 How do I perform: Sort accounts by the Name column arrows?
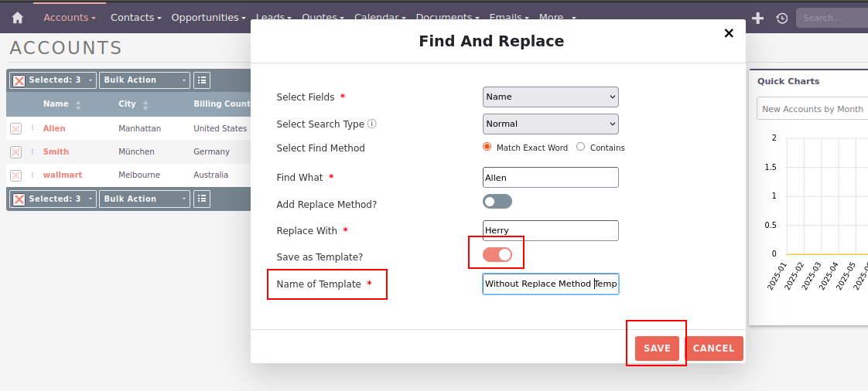(78, 104)
